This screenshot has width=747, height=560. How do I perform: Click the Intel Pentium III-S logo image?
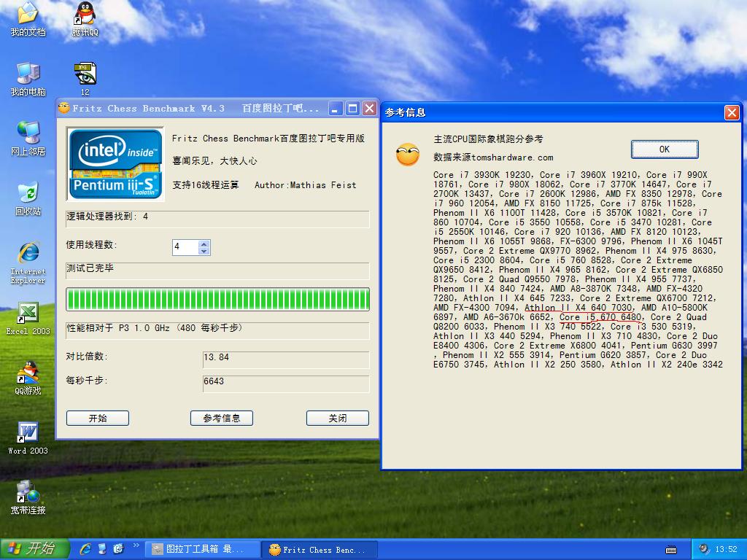115,164
